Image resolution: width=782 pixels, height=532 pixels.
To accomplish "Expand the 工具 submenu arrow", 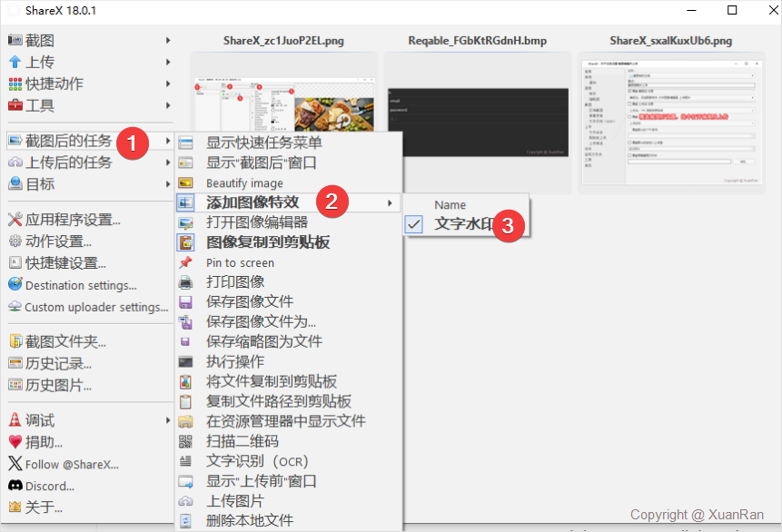I will point(168,105).
